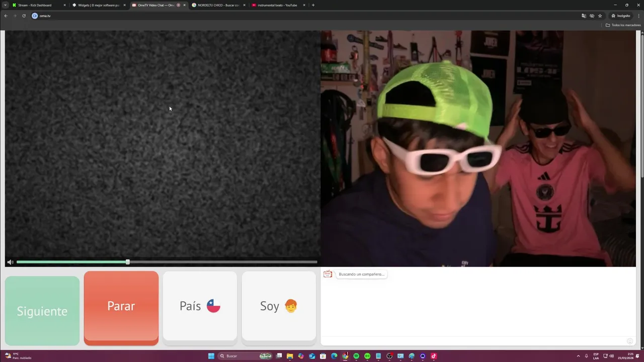The height and width of the screenshot is (362, 644).
Task: Click the local webcam video feed
Action: [478, 148]
